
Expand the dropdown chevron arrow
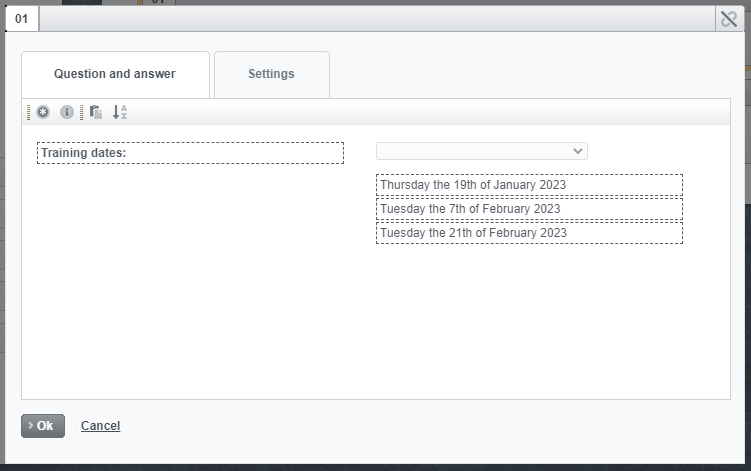(x=578, y=151)
